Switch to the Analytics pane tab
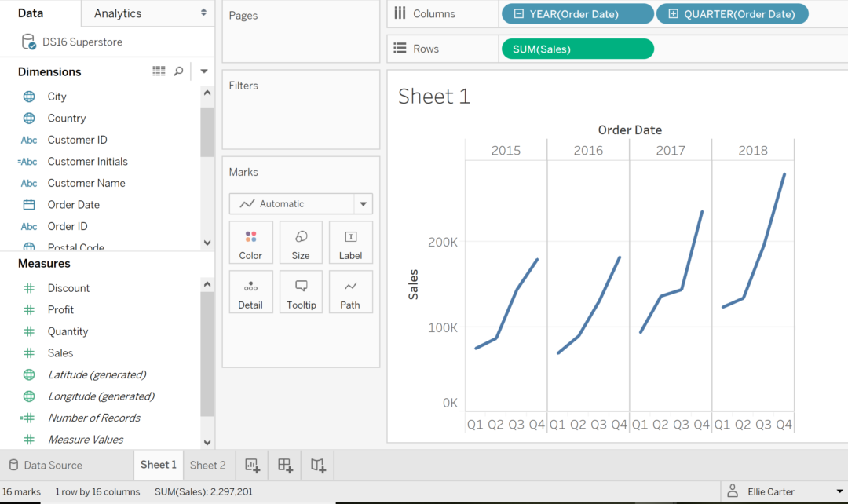 coord(147,13)
